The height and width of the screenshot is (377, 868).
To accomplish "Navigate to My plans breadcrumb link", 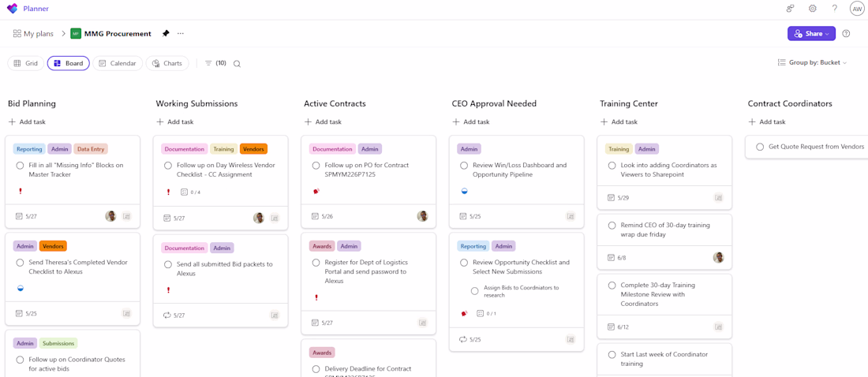I will tap(33, 34).
